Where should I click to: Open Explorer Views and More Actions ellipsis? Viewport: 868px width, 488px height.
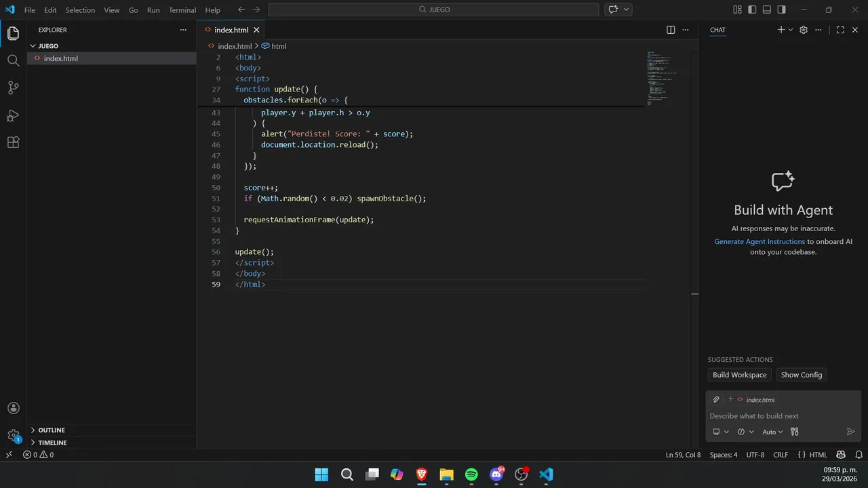(183, 30)
